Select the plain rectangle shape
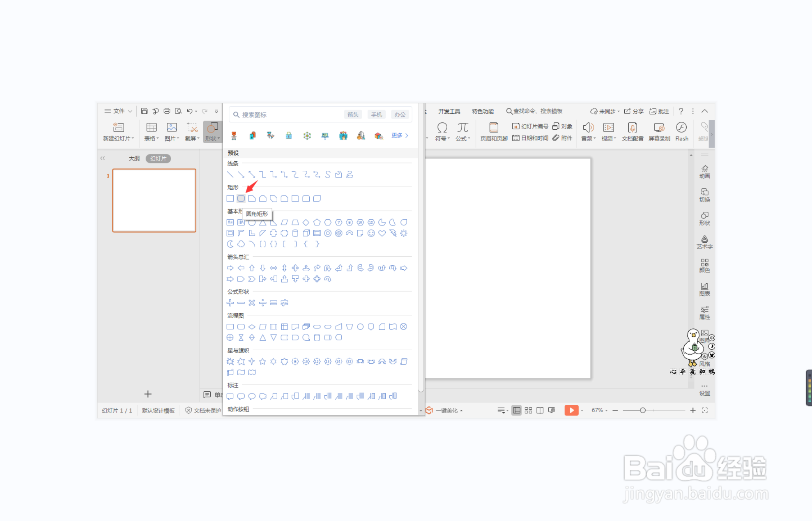Viewport: 812px width, 521px height. (230, 199)
